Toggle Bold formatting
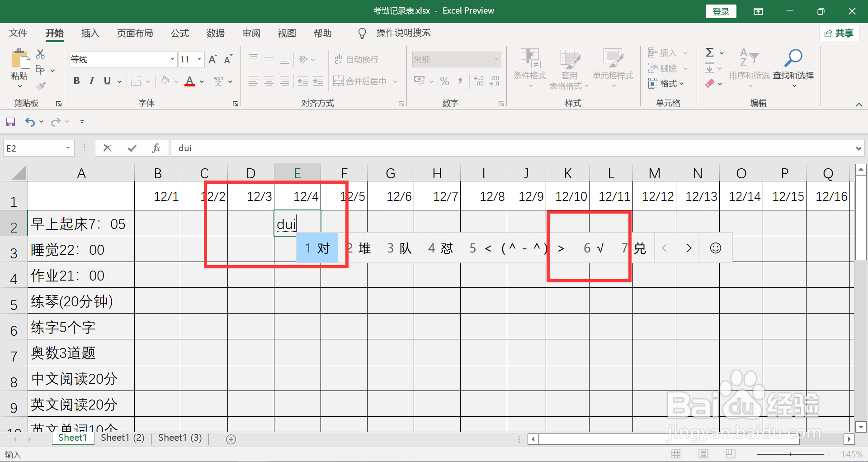The image size is (868, 462). click(77, 81)
